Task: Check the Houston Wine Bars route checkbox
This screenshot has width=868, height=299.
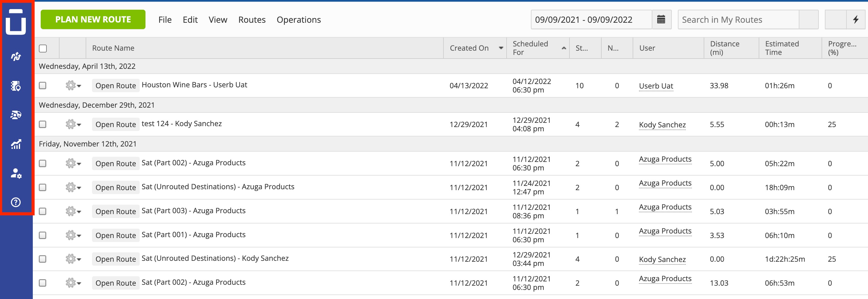Action: [x=43, y=86]
